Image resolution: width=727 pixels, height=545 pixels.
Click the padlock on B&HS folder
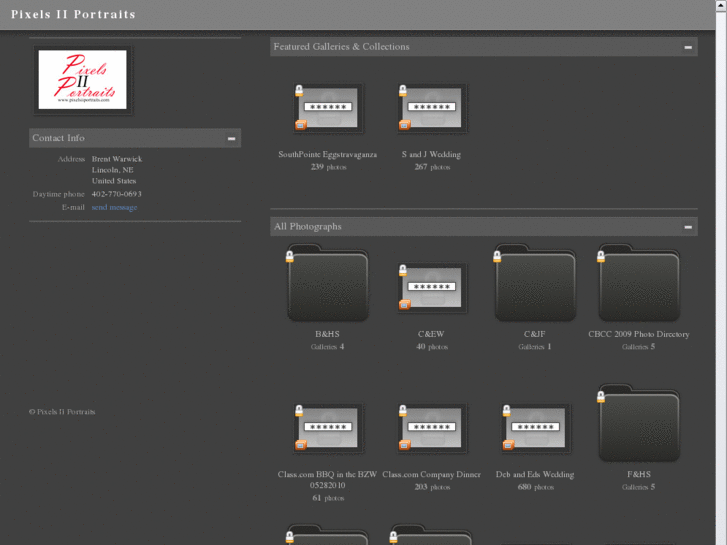(290, 256)
